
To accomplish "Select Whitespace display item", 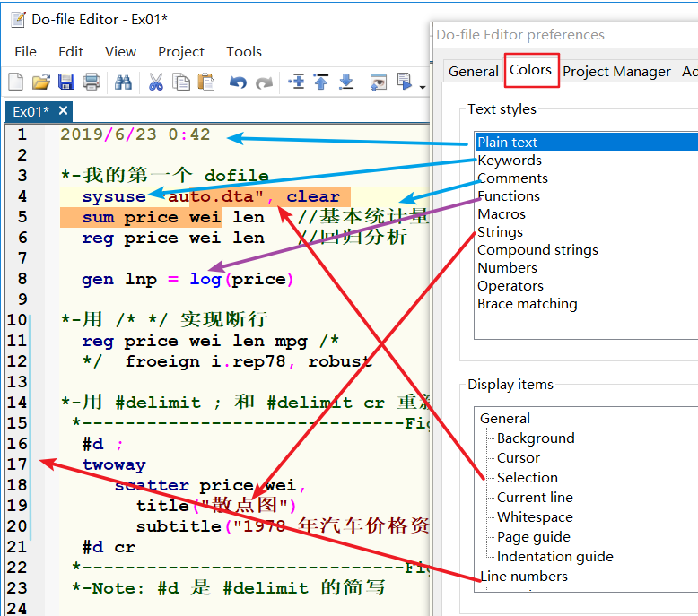I will click(535, 516).
